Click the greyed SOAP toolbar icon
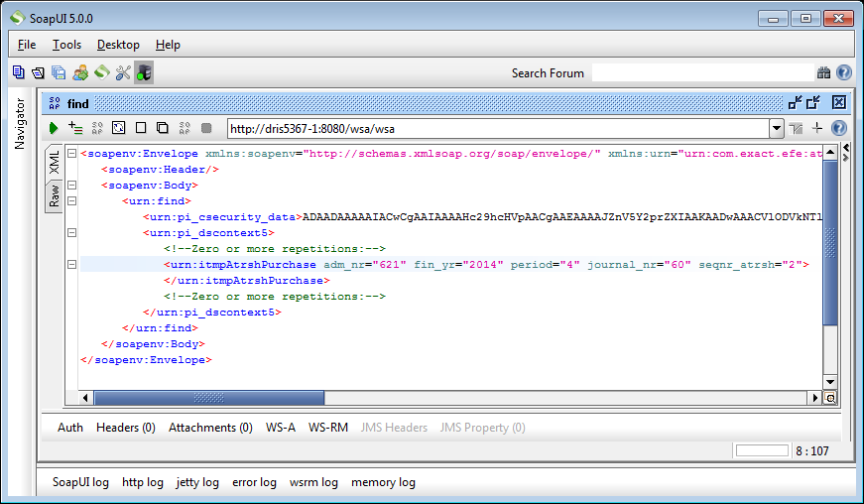This screenshot has height=504, width=864. click(185, 128)
